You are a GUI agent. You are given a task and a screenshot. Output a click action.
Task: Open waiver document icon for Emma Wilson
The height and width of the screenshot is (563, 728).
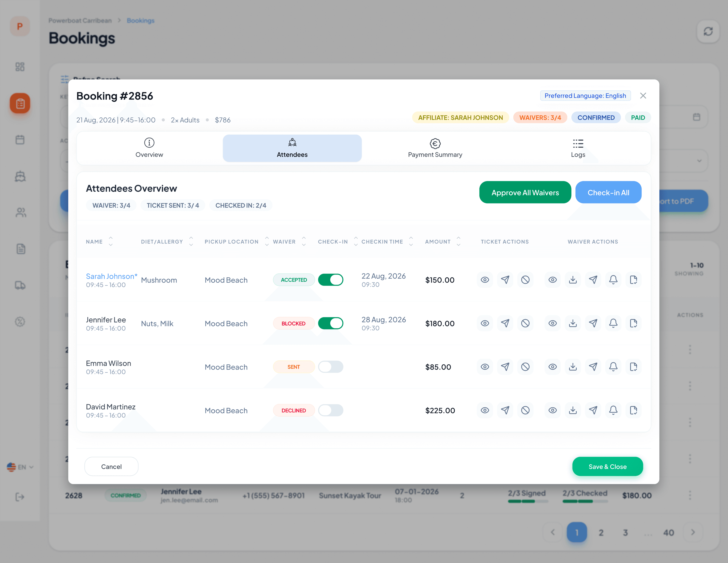pyautogui.click(x=633, y=366)
